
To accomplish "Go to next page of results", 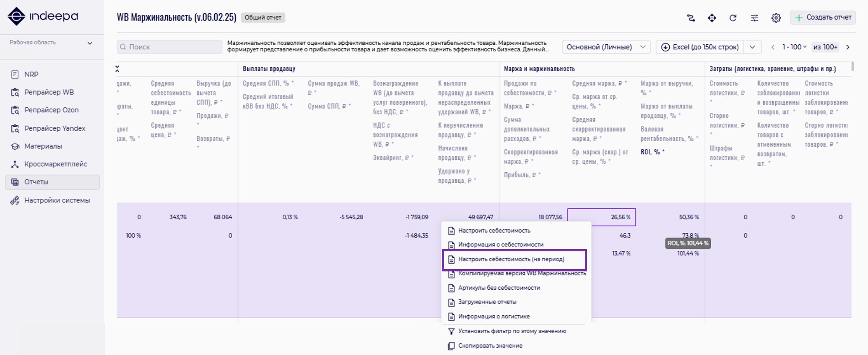I will coord(848,47).
